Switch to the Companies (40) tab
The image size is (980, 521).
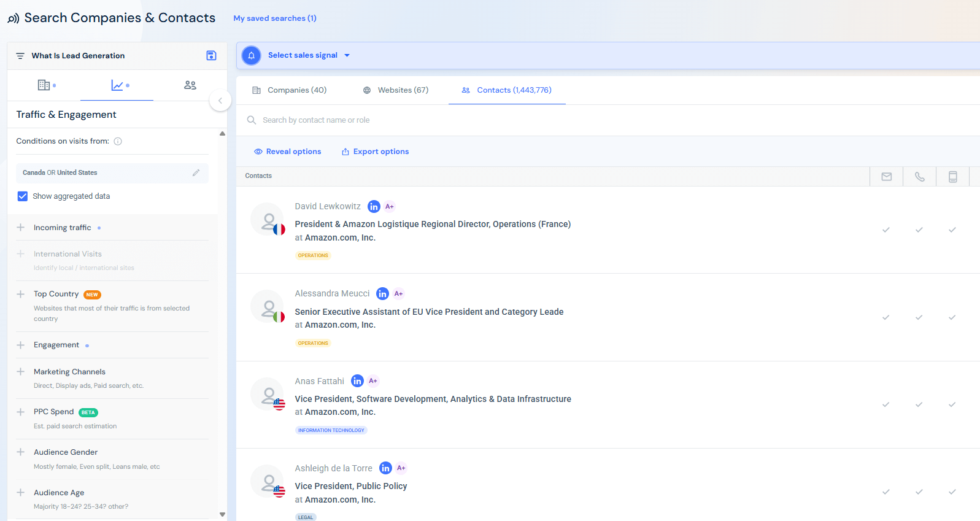[290, 90]
